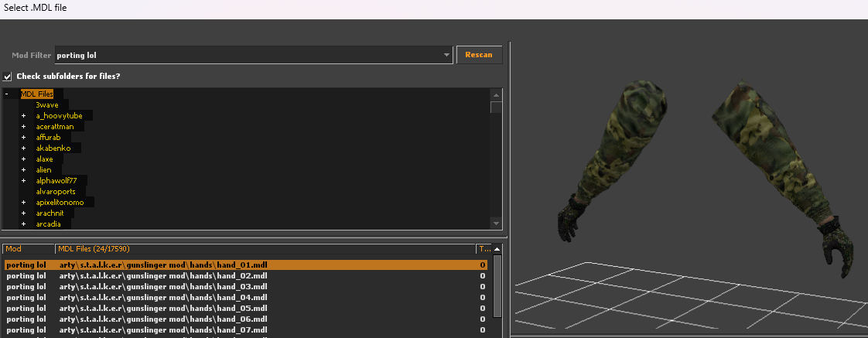Select hand_03.mdl in the file list
The width and height of the screenshot is (868, 338).
point(246,286)
